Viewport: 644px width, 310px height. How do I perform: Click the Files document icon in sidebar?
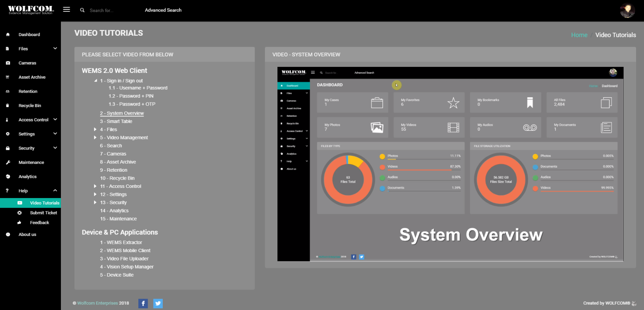pyautogui.click(x=8, y=49)
